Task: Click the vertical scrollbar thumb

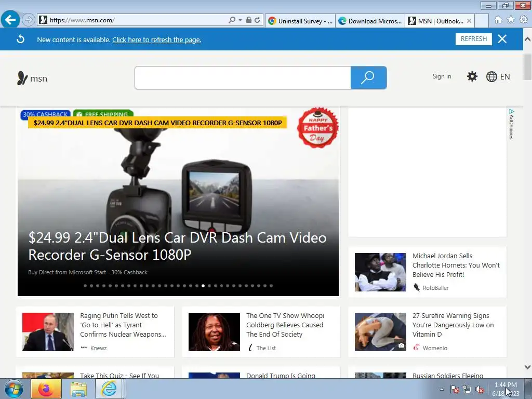Action: coord(527,67)
